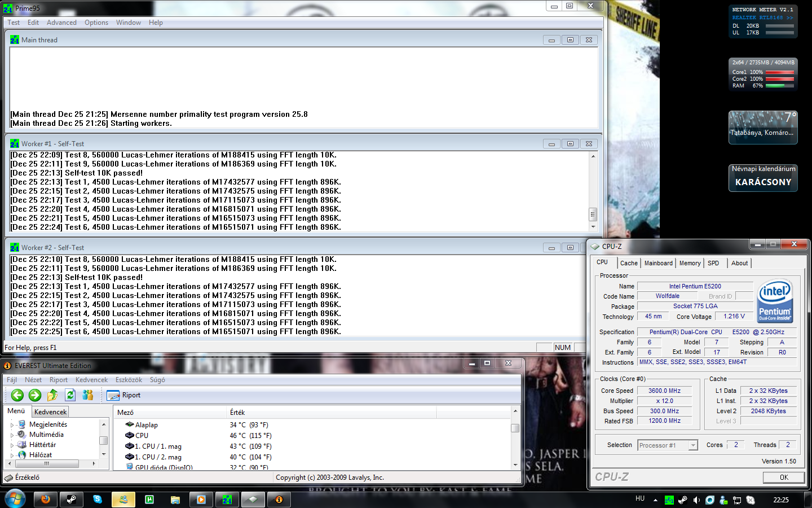
Task: Open Prime95 Window menu
Action: click(x=129, y=23)
